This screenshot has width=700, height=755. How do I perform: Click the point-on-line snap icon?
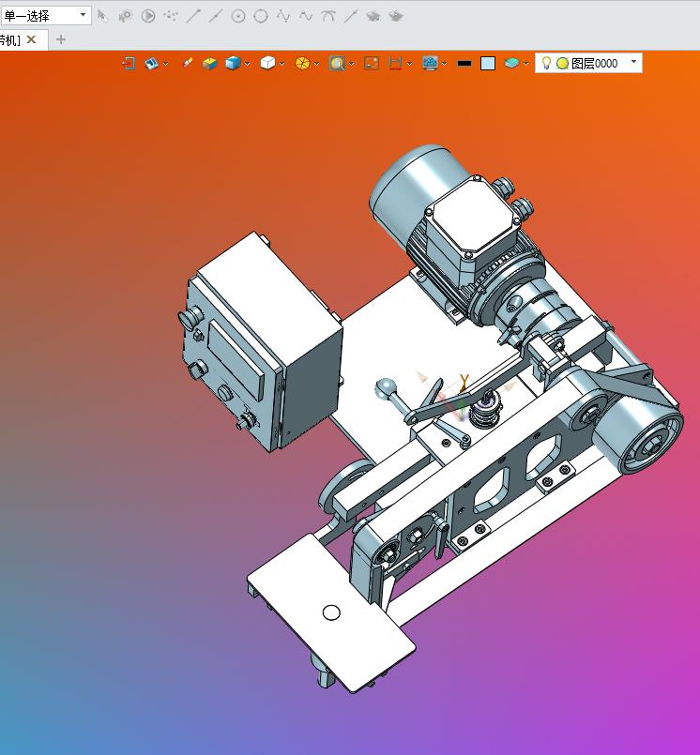(x=350, y=16)
